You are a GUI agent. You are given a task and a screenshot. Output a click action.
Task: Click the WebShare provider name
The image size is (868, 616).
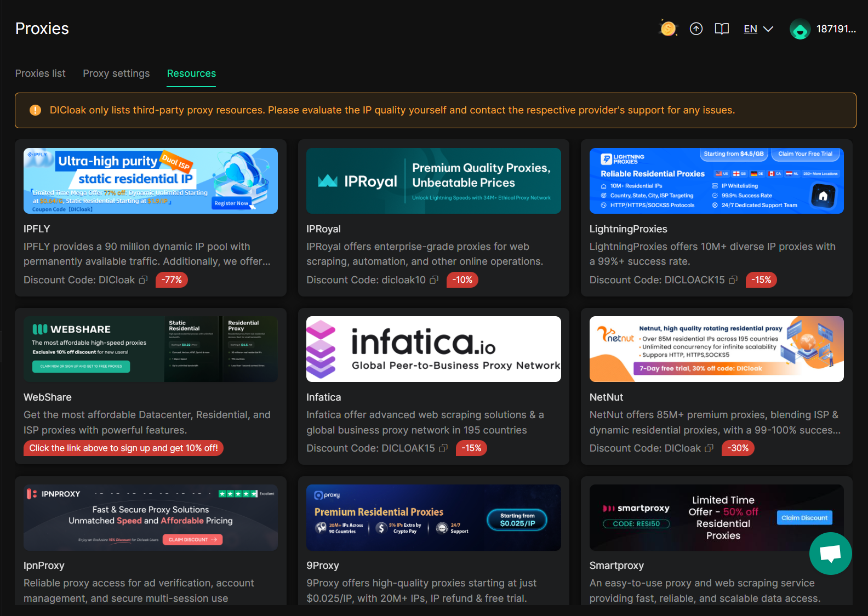(47, 397)
